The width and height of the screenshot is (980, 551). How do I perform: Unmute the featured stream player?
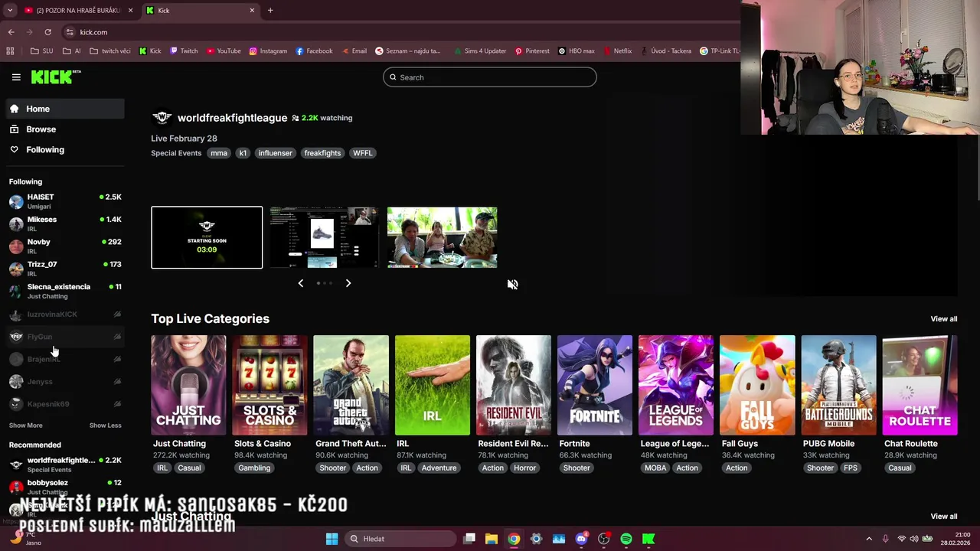512,284
